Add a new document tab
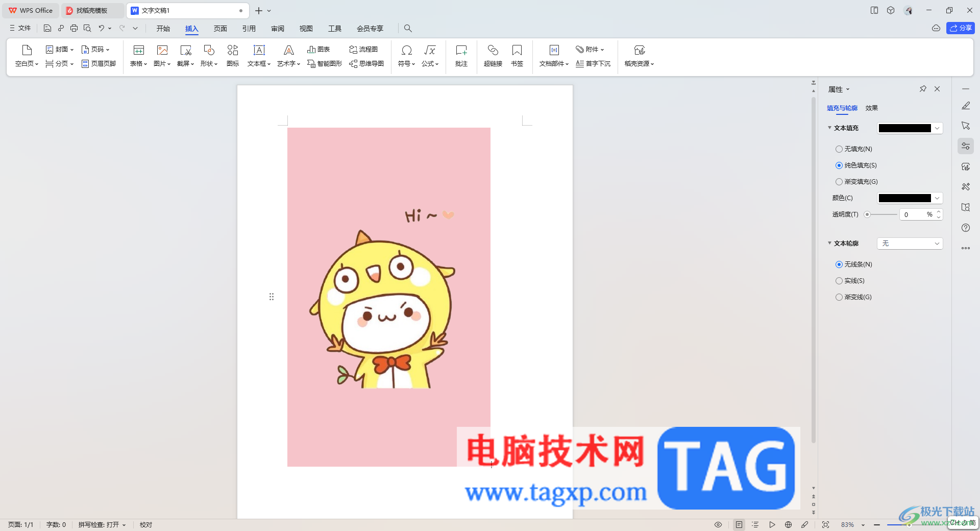Image resolution: width=980 pixels, height=531 pixels. 259,10
